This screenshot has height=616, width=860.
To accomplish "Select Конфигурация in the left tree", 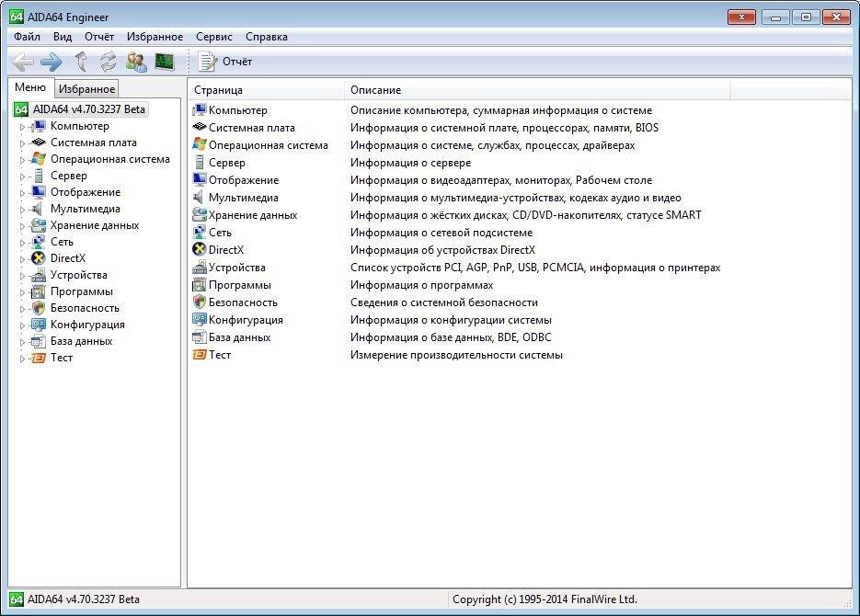I will 87,325.
